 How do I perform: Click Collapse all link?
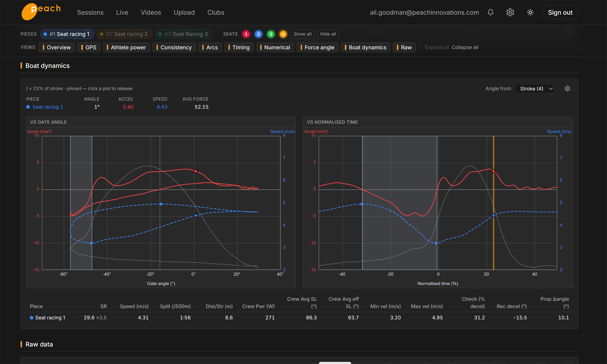tap(465, 47)
